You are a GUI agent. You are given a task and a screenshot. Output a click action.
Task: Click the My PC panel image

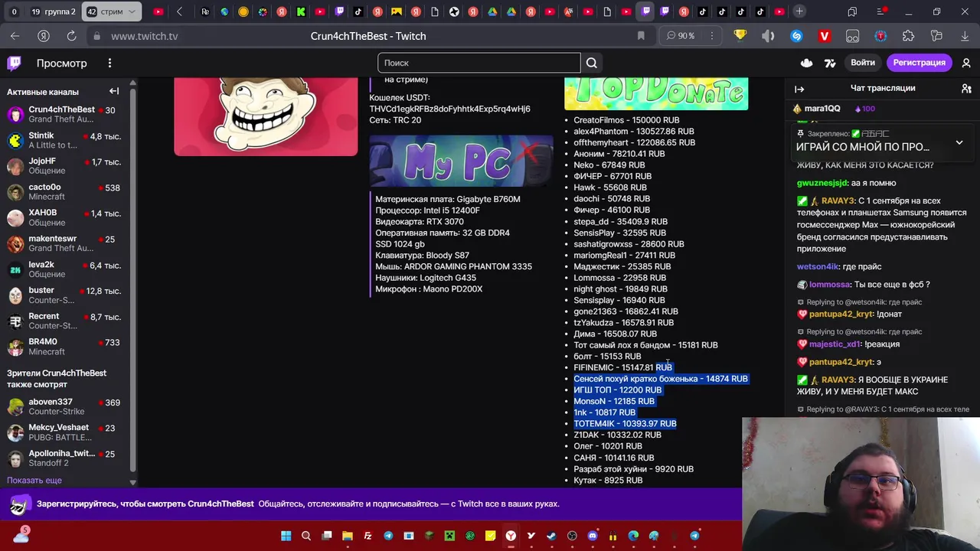point(461,161)
